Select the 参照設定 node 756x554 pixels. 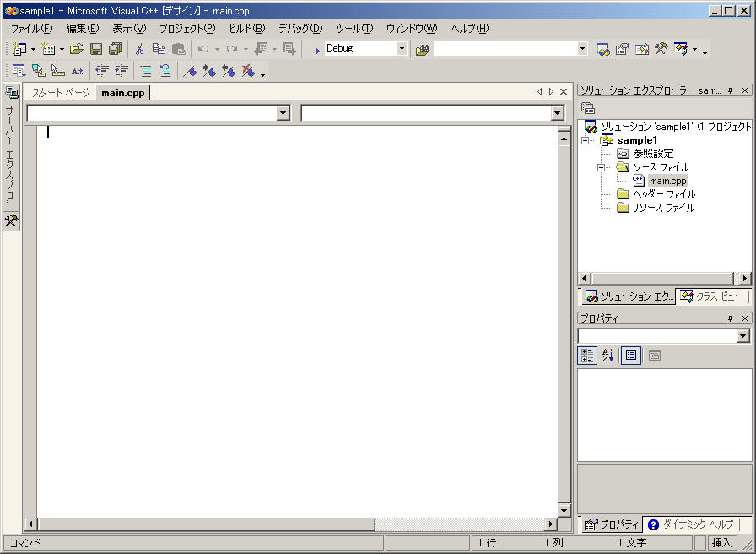tap(653, 154)
